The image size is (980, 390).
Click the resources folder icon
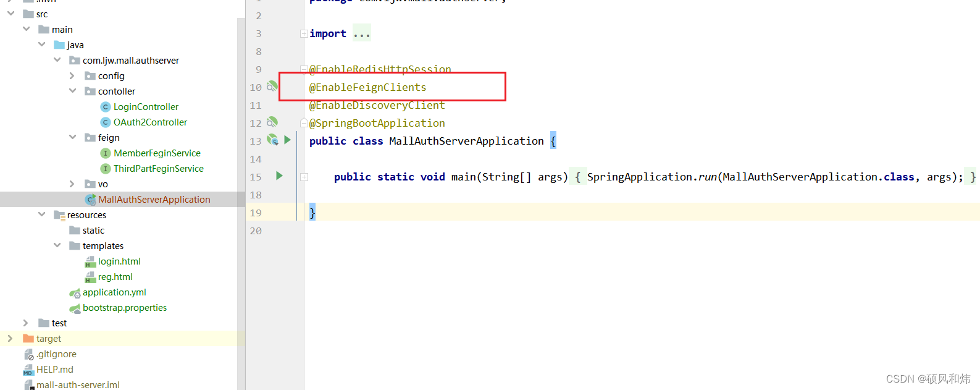60,215
